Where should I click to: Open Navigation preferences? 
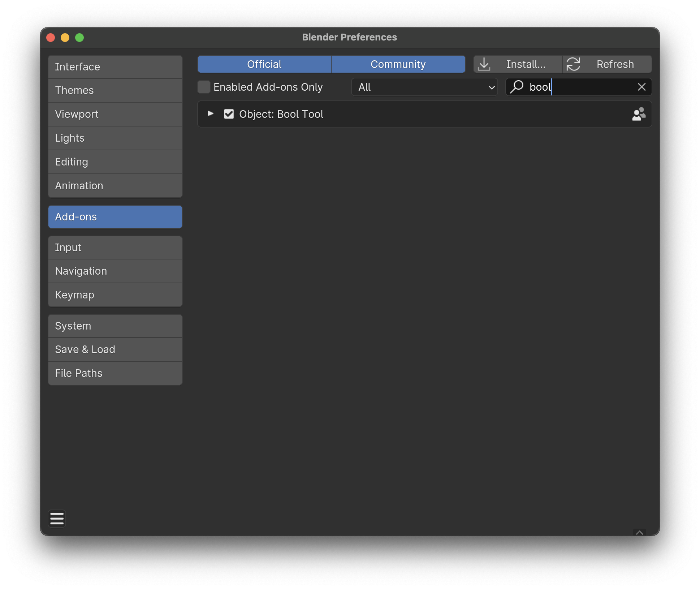(x=115, y=271)
